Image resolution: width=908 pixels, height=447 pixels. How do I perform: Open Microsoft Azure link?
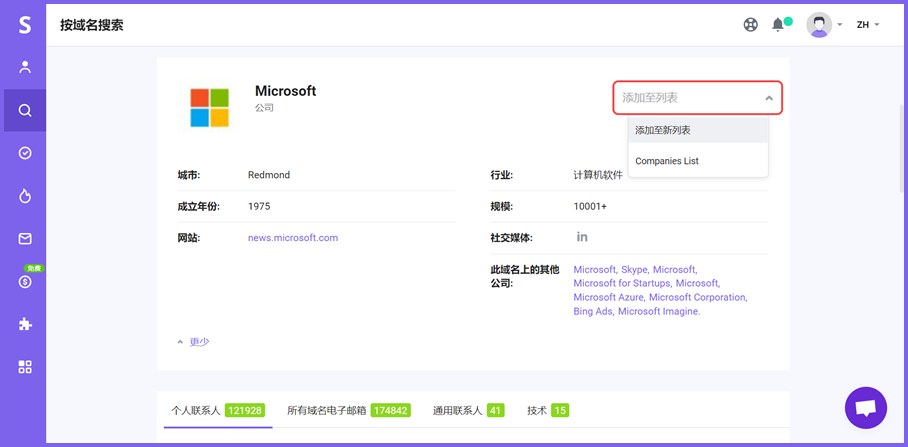(x=608, y=297)
